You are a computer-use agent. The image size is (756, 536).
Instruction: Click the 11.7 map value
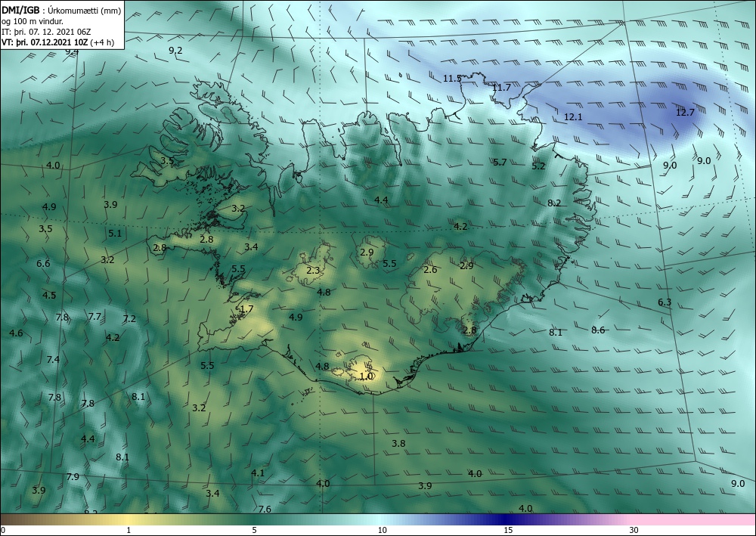(x=501, y=88)
